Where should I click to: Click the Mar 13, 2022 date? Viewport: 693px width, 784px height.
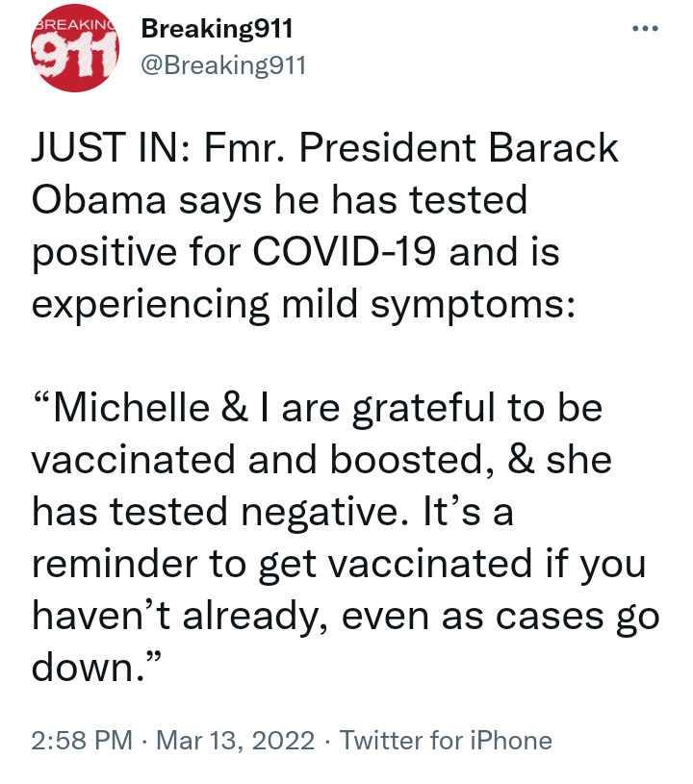[236, 741]
